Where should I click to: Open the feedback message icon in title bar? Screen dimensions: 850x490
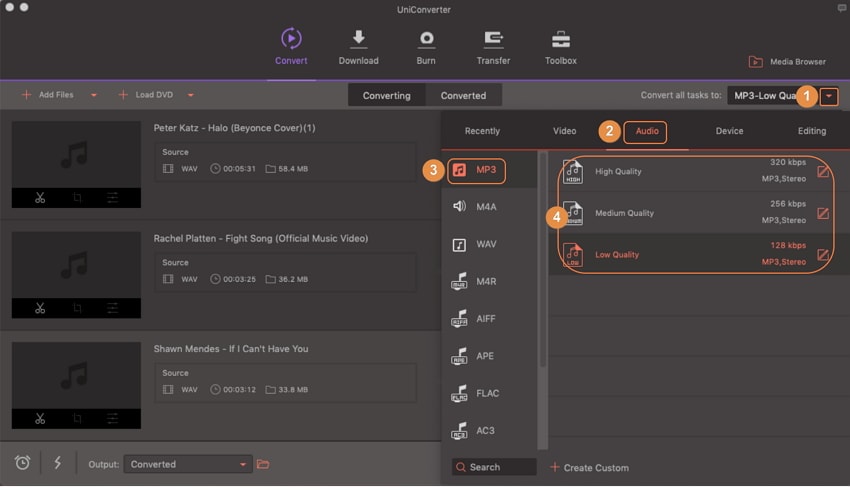point(841,8)
